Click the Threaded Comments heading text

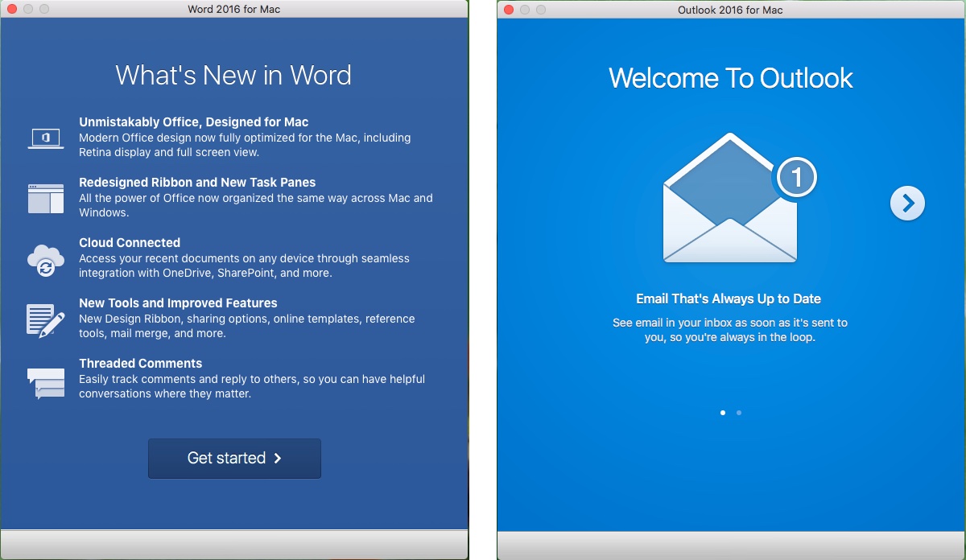click(141, 364)
